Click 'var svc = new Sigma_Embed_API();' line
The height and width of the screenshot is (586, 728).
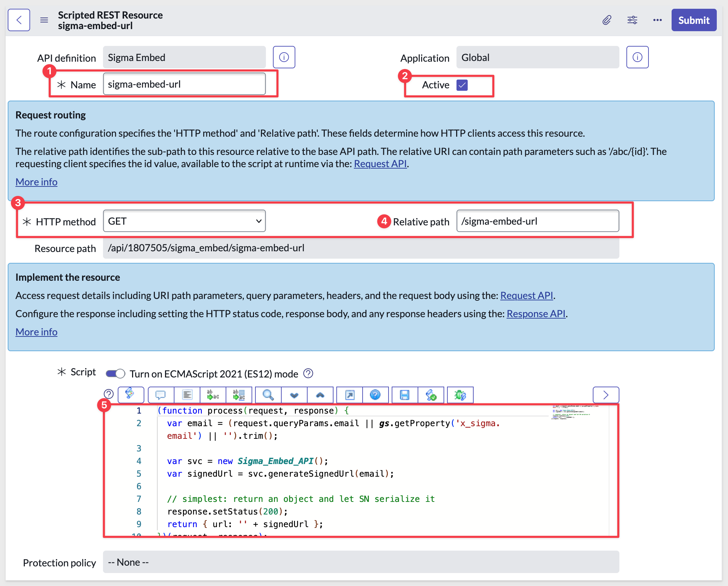pyautogui.click(x=247, y=461)
